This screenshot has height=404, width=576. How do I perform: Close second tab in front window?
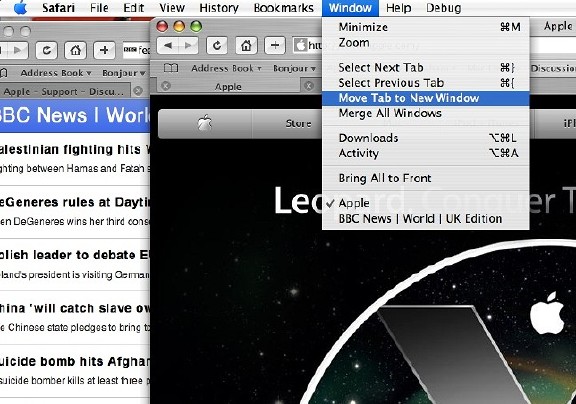pos(309,86)
